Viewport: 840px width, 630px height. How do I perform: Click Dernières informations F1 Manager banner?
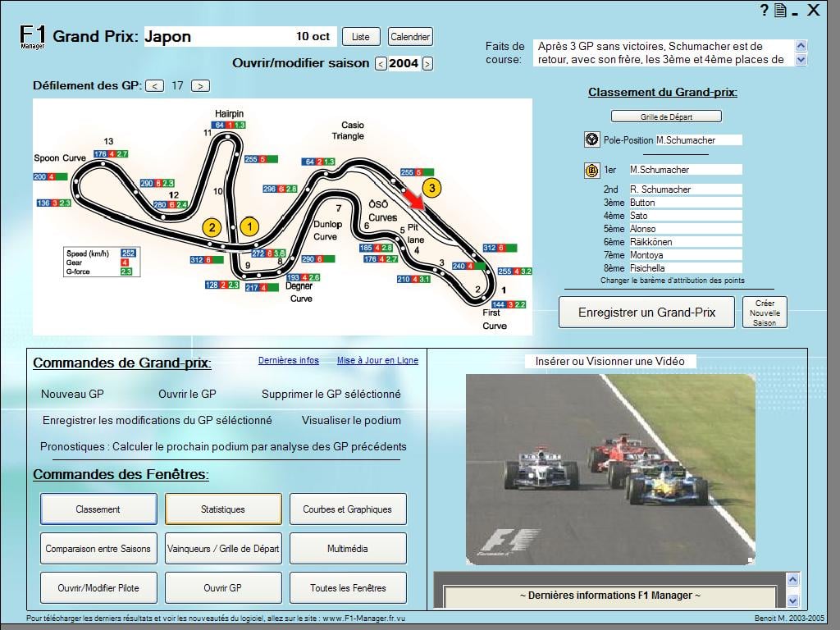coord(610,596)
